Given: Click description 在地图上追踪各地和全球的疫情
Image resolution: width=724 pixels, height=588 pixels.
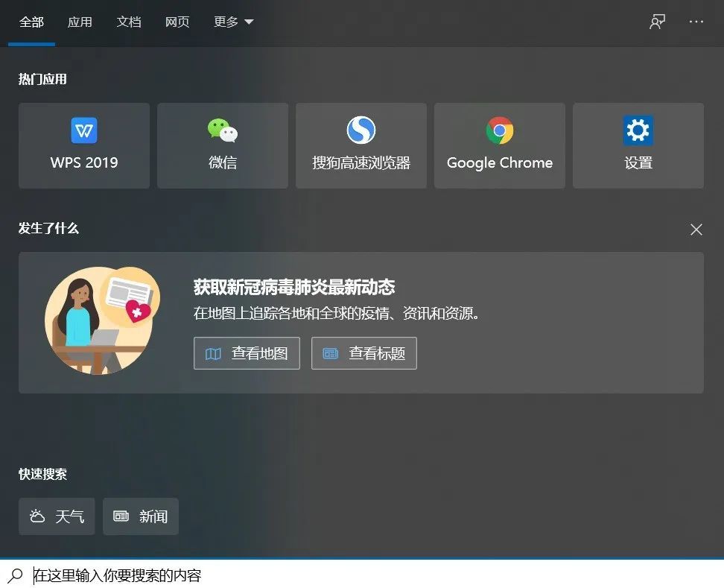Looking at the screenshot, I should point(336,314).
